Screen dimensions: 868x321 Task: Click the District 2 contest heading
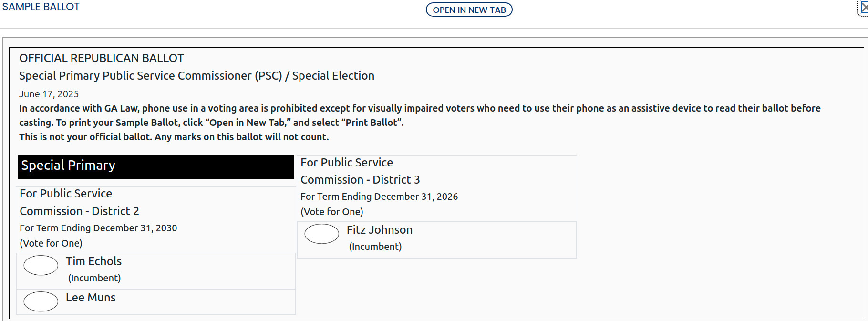pyautogui.click(x=79, y=202)
